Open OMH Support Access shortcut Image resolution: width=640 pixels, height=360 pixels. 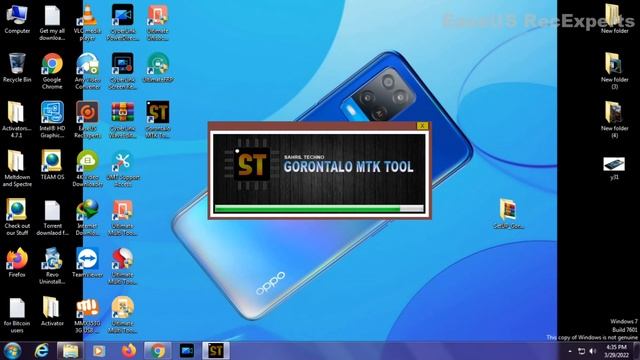(x=122, y=168)
